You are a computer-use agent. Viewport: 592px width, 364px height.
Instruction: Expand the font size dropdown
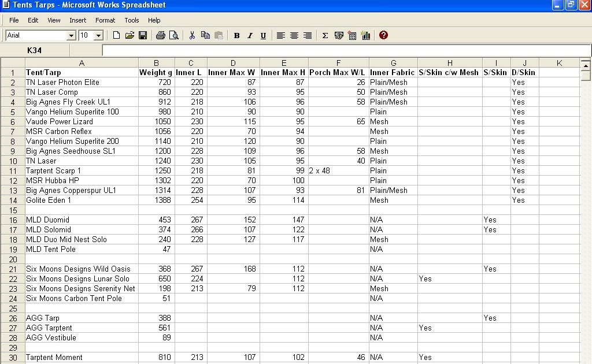point(98,35)
